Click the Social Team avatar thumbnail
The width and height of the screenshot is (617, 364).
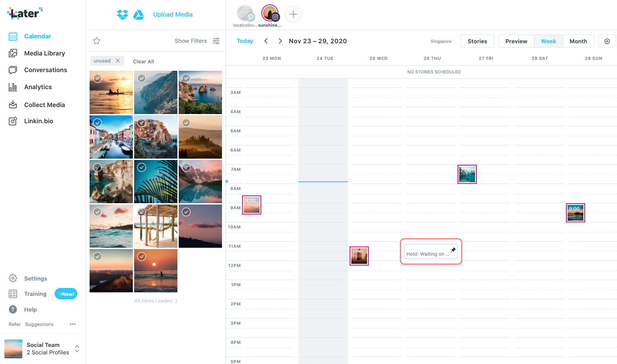click(x=13, y=349)
